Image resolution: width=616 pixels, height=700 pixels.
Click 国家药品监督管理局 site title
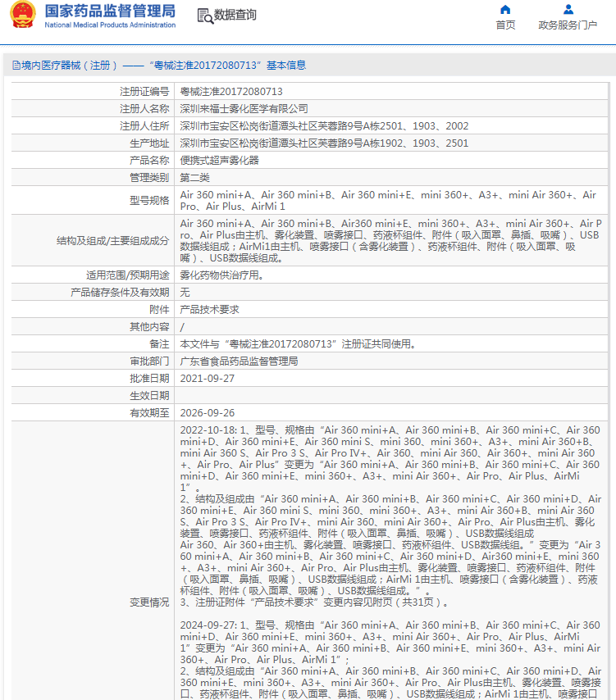(x=110, y=11)
